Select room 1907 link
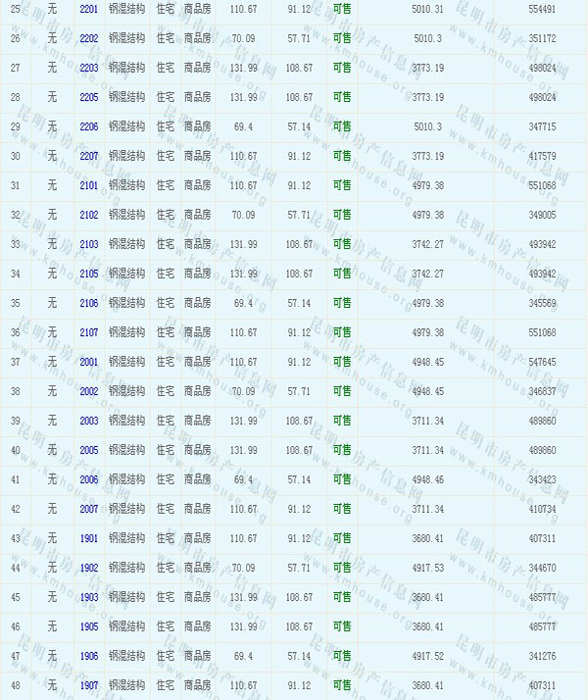This screenshot has width=588, height=700. pyautogui.click(x=89, y=685)
